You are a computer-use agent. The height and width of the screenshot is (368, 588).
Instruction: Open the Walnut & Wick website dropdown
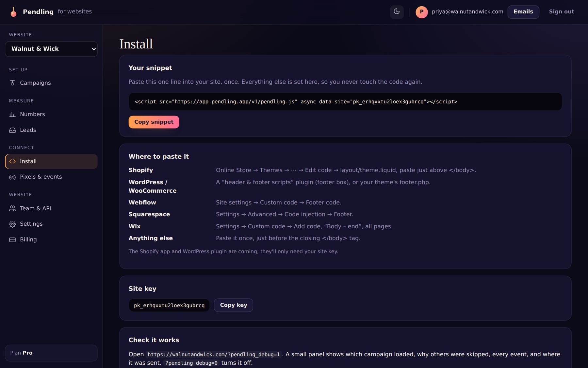(x=51, y=49)
